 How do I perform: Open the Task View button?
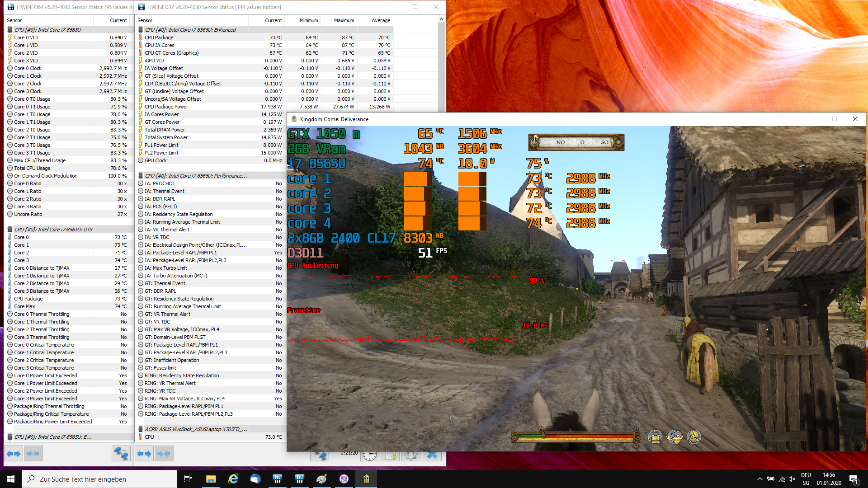point(188,479)
